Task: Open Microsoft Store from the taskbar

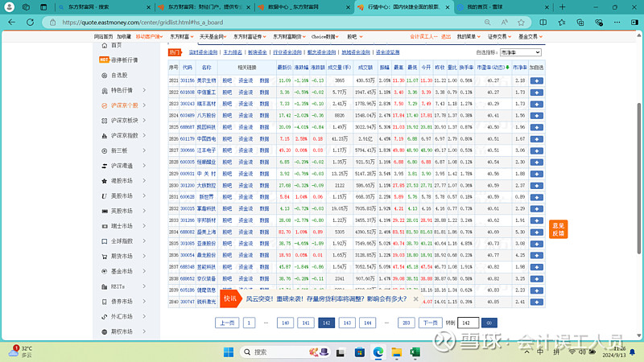Action: 359,352
